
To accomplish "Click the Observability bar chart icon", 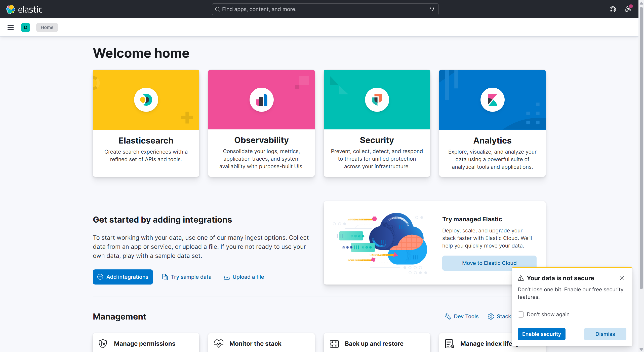I will (x=261, y=100).
